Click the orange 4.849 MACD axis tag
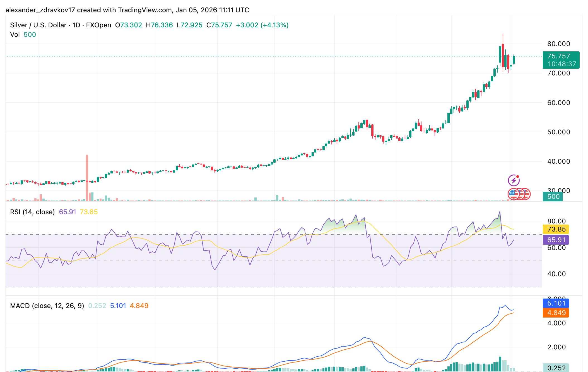 pyautogui.click(x=556, y=313)
